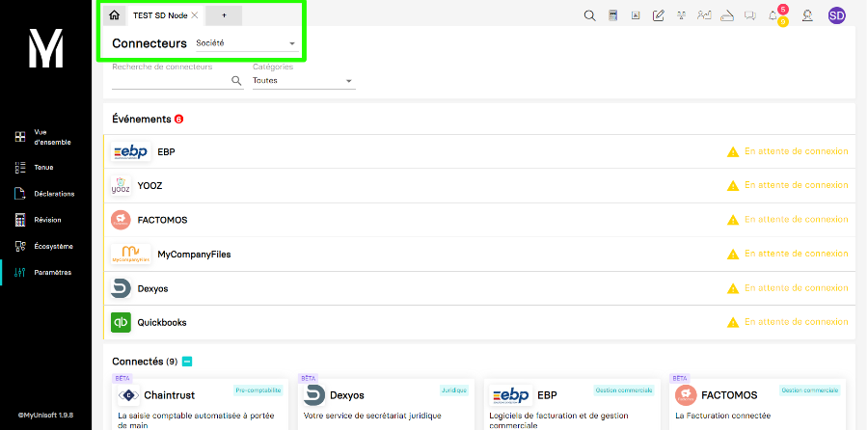Open the chat bubbles icon
This screenshot has height=430, width=868.
750,16
